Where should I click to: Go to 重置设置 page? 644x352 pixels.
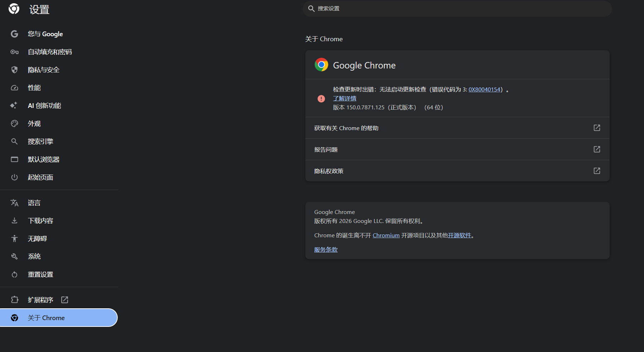coord(59,275)
